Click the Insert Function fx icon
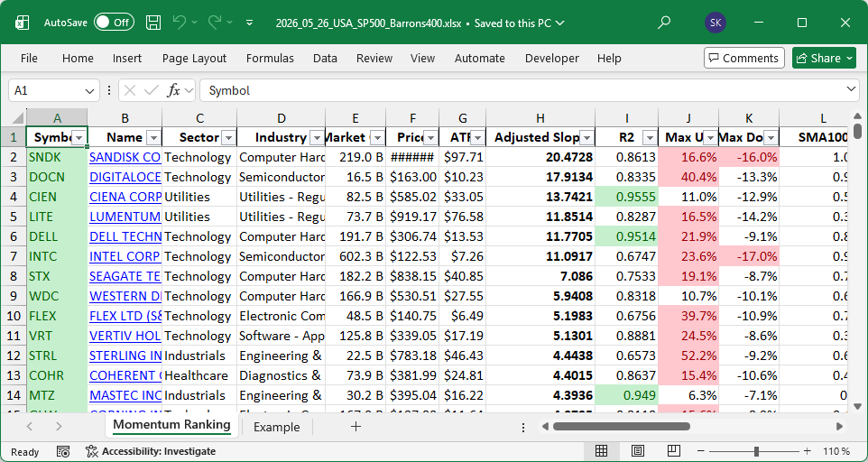Screen dimensions: 868x462 pyautogui.click(x=174, y=91)
